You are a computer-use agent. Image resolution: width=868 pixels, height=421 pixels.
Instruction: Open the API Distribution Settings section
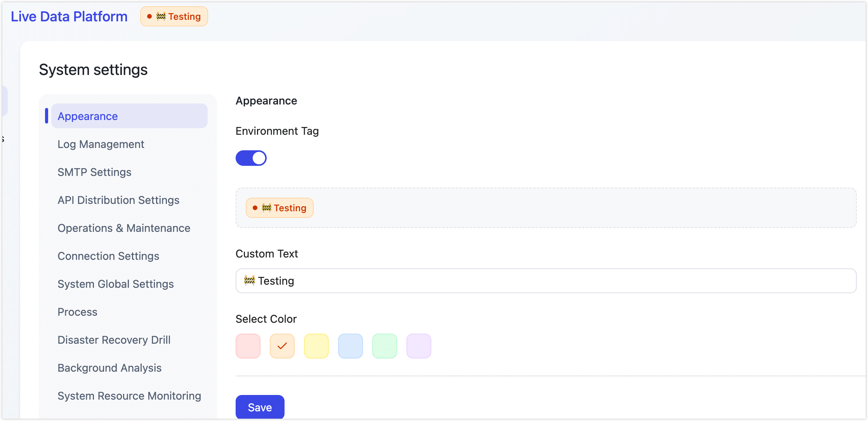[118, 200]
